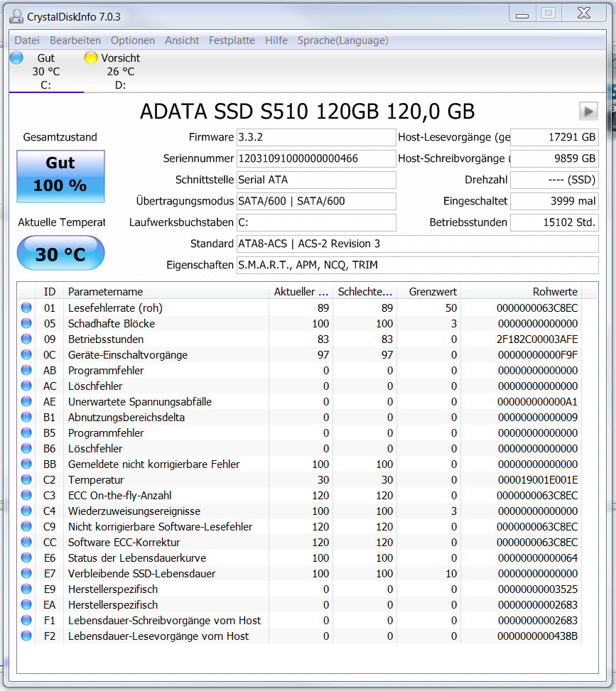Viewport: 616px width, 691px height.
Task: Click the Laufwerksbuchstaben C: field
Action: tap(316, 222)
